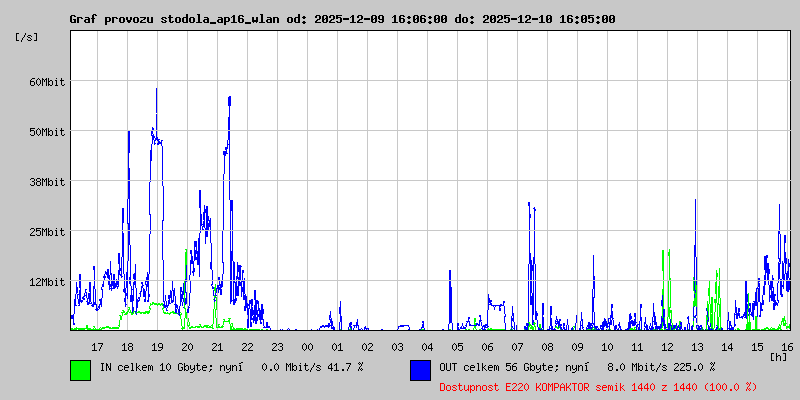Click the '08' hour label on x-axis
800x400 pixels.
(x=547, y=347)
